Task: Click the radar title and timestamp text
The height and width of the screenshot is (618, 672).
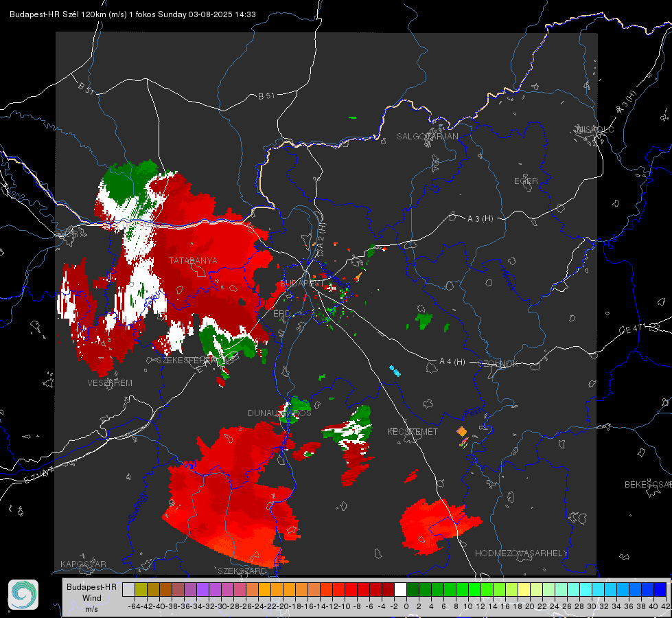Action: (x=132, y=14)
